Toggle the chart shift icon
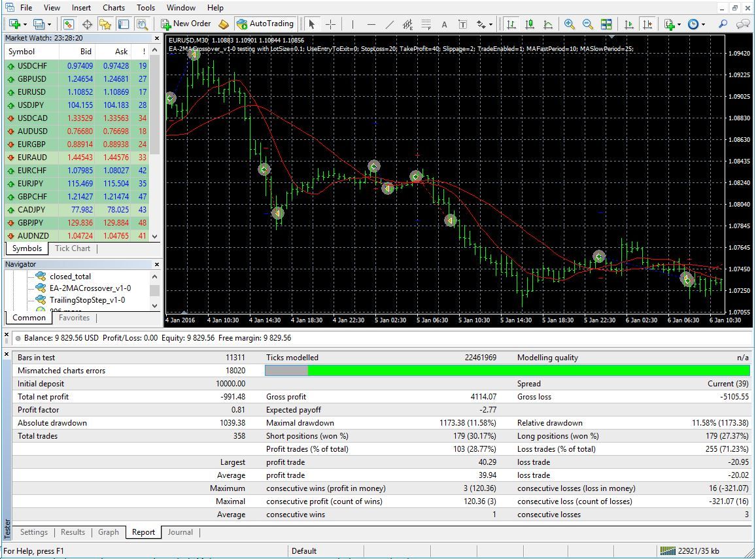This screenshot has width=756, height=559. (647, 24)
